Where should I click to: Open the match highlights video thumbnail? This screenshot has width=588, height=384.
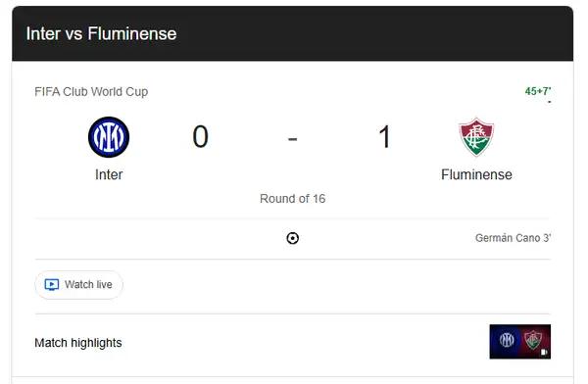click(x=519, y=342)
